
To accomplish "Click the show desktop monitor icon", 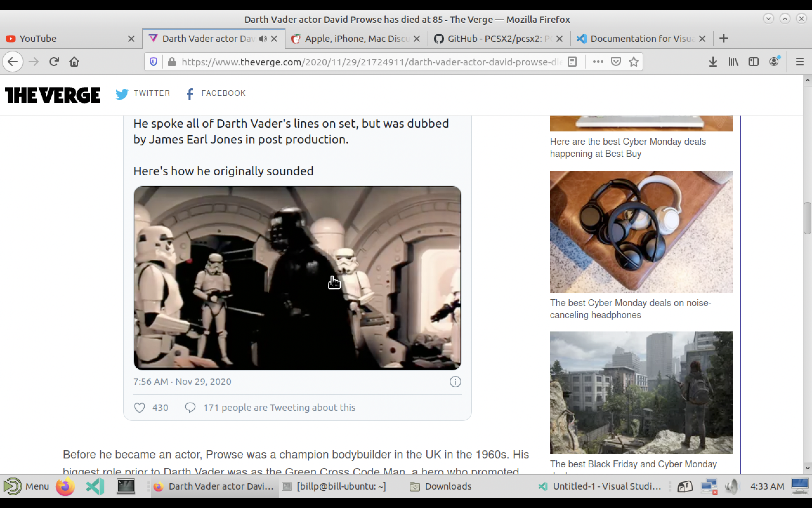I will click(800, 486).
